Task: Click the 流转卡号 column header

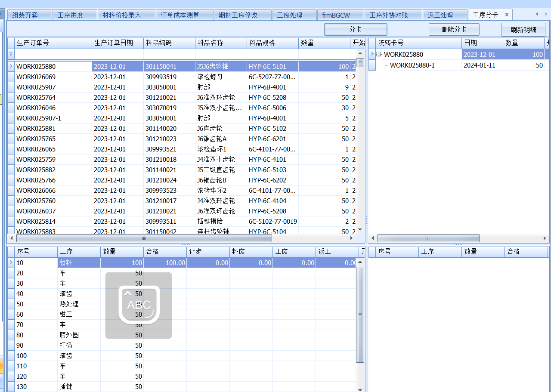Action: point(418,43)
